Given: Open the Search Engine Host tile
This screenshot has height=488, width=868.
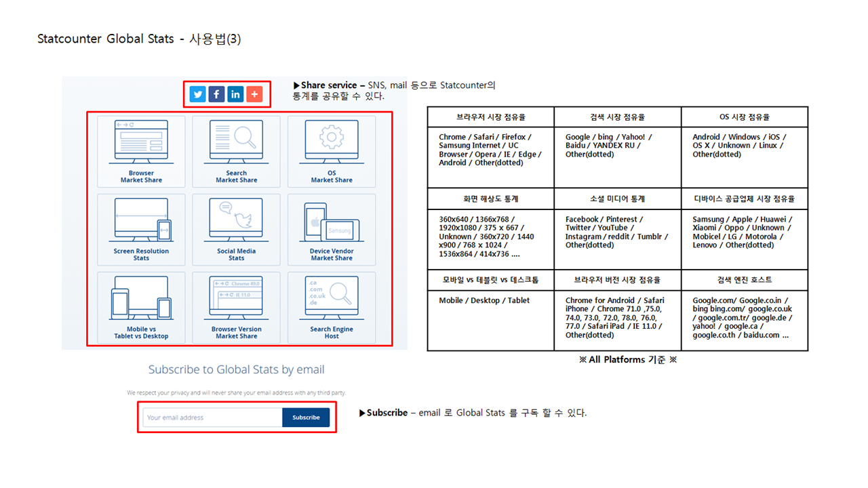Looking at the screenshot, I should click(332, 307).
